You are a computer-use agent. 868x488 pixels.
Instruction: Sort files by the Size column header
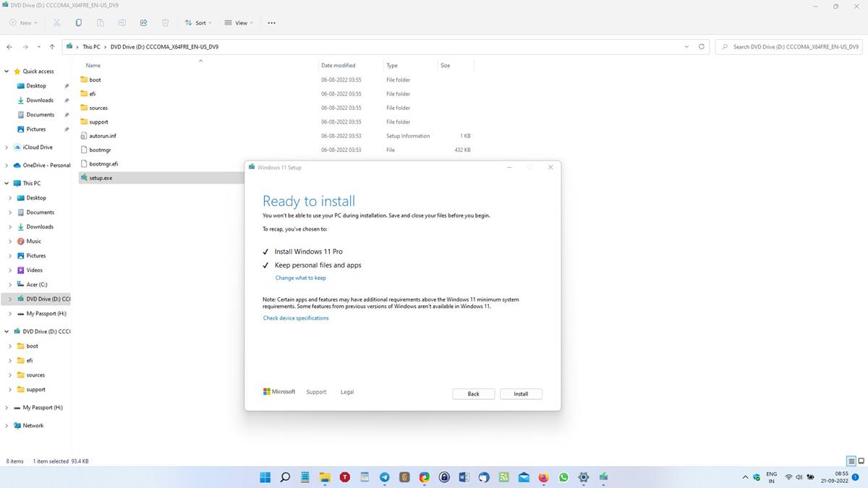[445, 65]
